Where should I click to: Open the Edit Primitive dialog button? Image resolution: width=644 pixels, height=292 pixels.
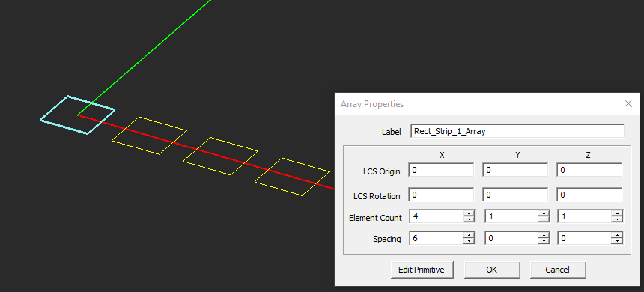click(x=422, y=270)
